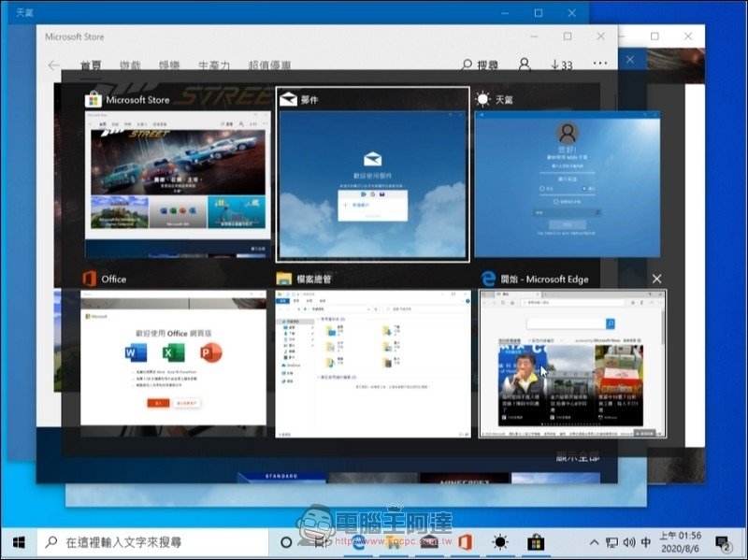Switch to the Microsoft Edge window thumbnail

click(572, 363)
